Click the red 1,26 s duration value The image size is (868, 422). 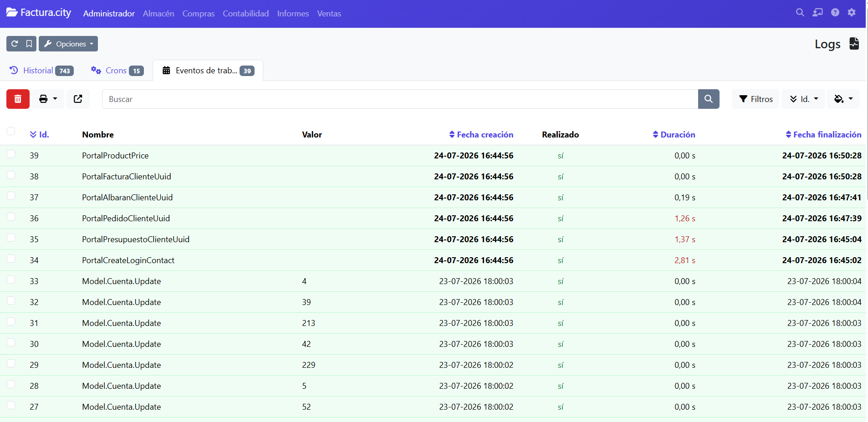[685, 219]
